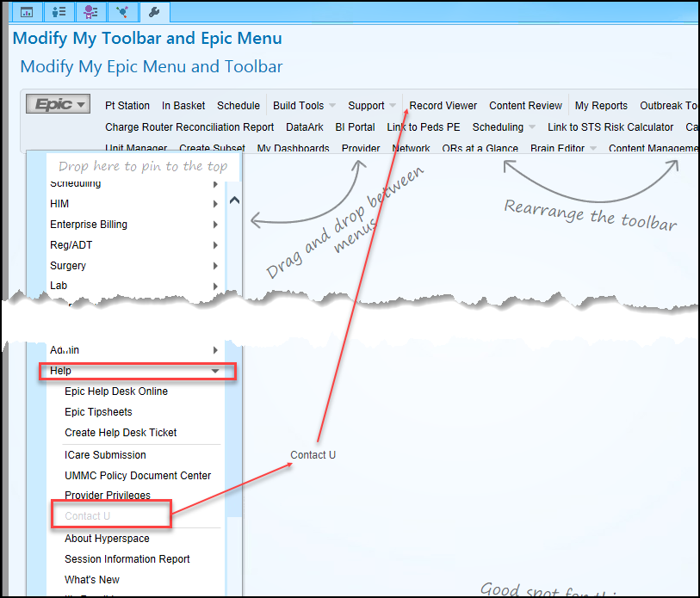700x598 pixels.
Task: Select My Dashboards in the toolbar
Action: coord(293,148)
